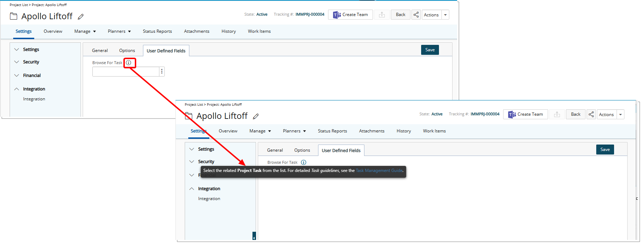Switch to the Options tab in upper window
Viewport: 644px width, 246px height.
(x=127, y=51)
